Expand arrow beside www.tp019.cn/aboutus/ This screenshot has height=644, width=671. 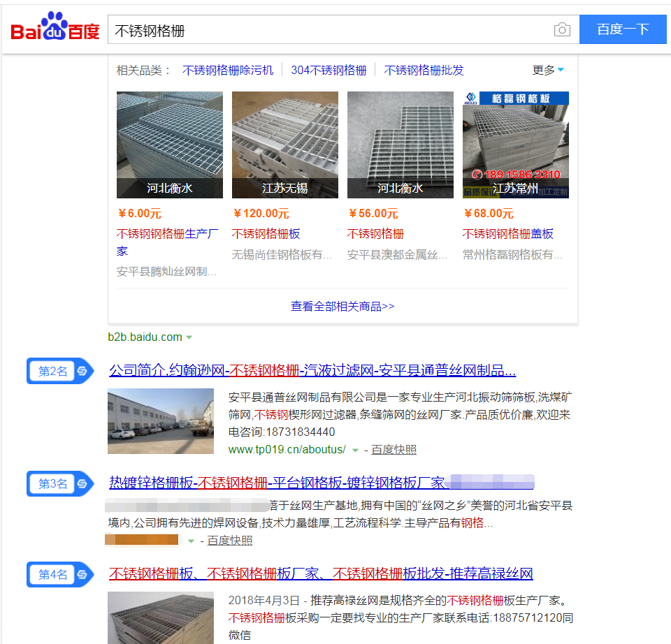tap(355, 451)
